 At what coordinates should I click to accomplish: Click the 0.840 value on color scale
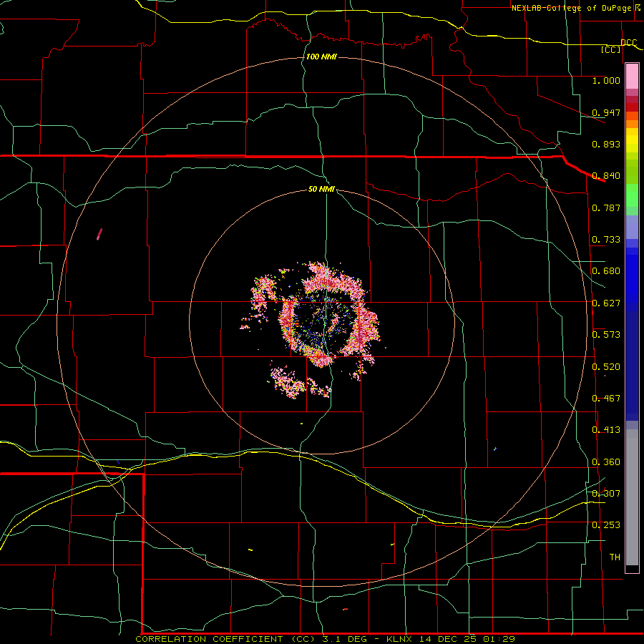pyautogui.click(x=606, y=176)
